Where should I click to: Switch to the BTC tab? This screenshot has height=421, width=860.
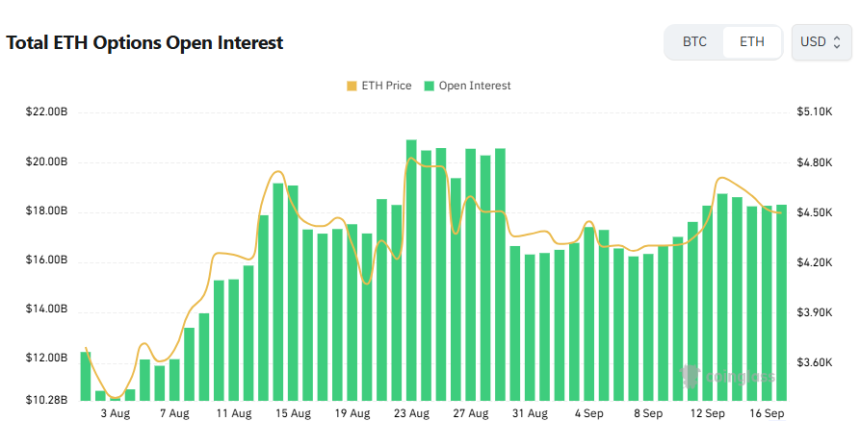694,42
